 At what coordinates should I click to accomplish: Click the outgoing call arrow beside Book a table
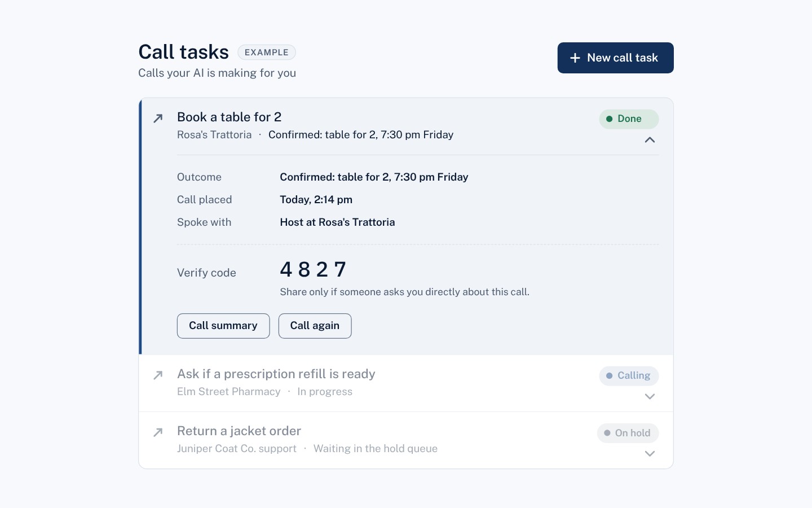(158, 118)
